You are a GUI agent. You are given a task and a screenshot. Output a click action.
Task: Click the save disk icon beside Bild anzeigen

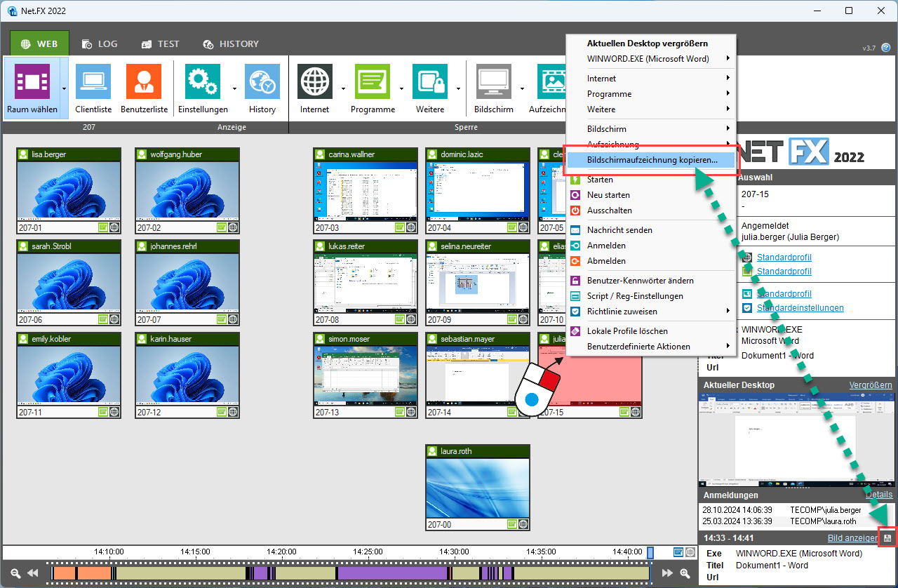point(887,538)
